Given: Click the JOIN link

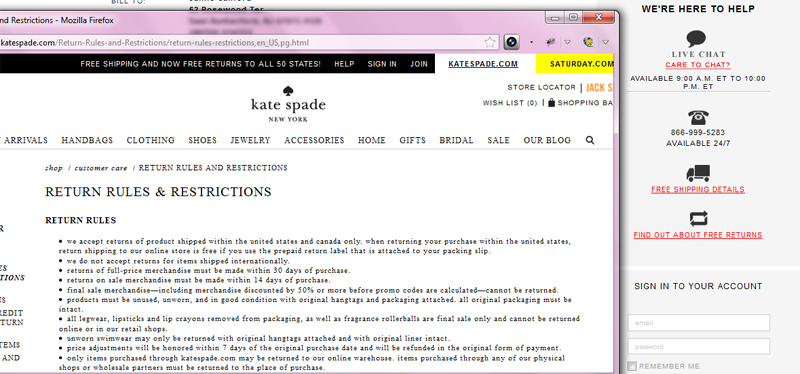Looking at the screenshot, I should click(x=419, y=64).
